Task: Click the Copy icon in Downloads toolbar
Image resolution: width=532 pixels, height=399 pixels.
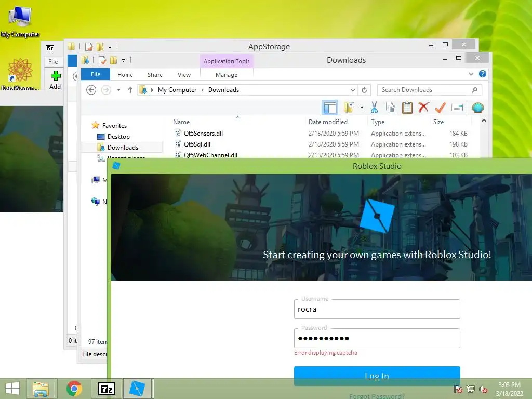Action: [391, 108]
